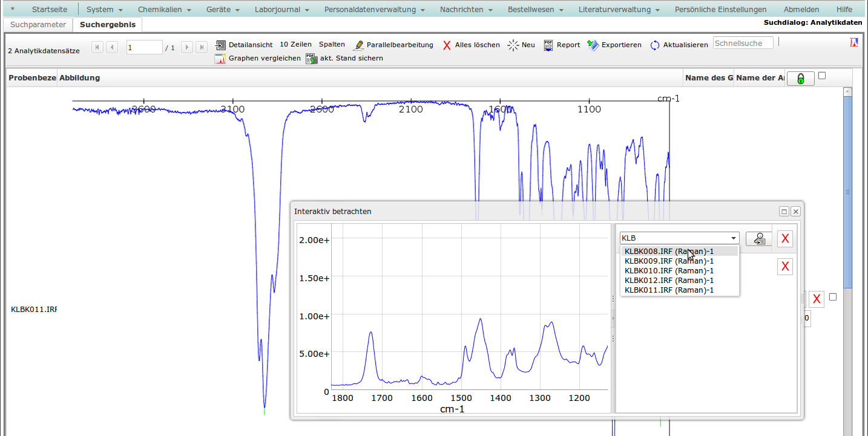The height and width of the screenshot is (436, 868).
Task: Open the Chemikalien dropdown menu
Action: [x=164, y=10]
